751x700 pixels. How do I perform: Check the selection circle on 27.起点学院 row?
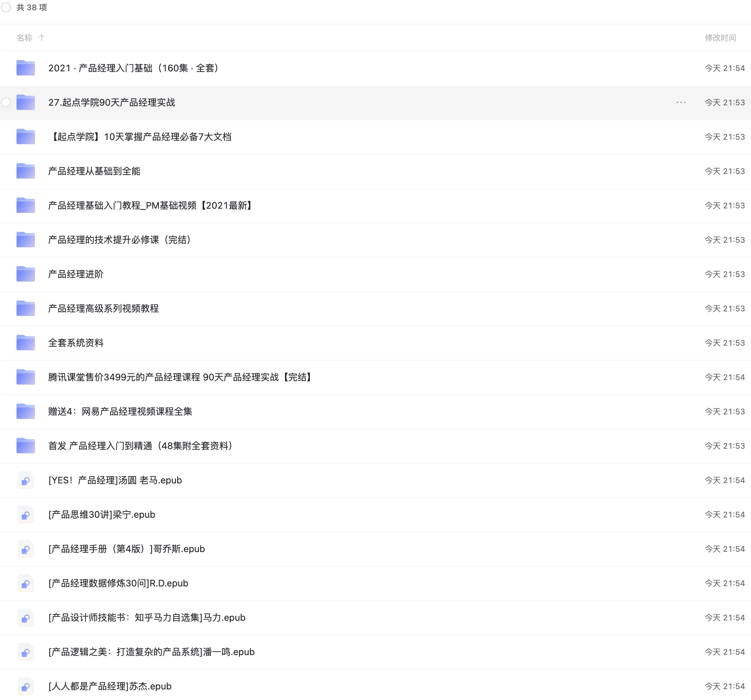6,102
